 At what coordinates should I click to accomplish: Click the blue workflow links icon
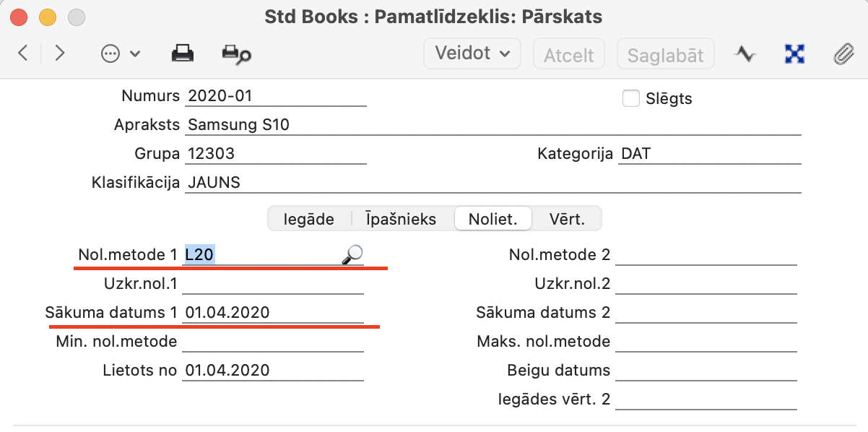pos(794,53)
